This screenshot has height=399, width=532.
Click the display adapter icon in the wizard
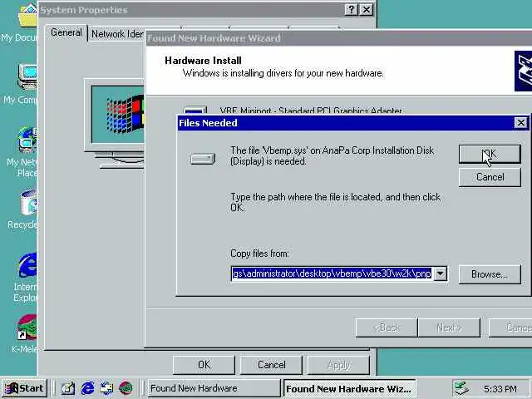pyautogui.click(x=195, y=111)
